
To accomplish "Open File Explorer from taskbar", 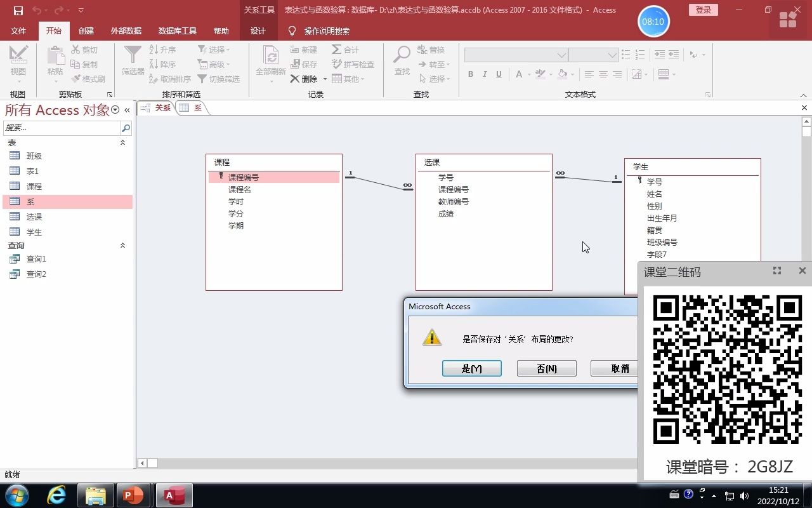I will (x=95, y=495).
